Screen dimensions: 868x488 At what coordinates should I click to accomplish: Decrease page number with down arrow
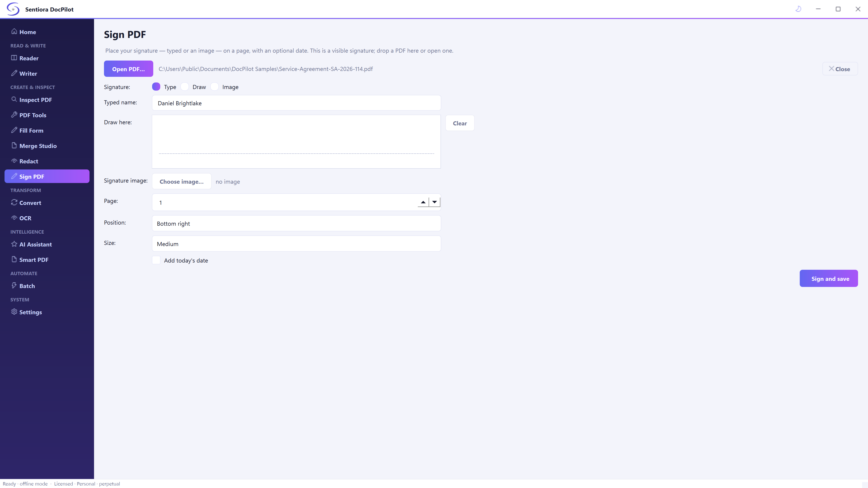[435, 202]
